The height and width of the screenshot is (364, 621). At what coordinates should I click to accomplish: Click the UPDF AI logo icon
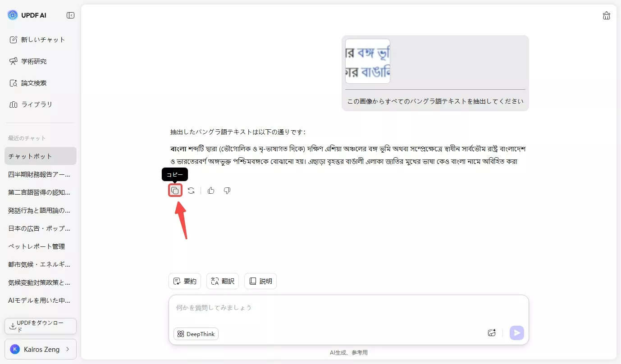coord(13,15)
